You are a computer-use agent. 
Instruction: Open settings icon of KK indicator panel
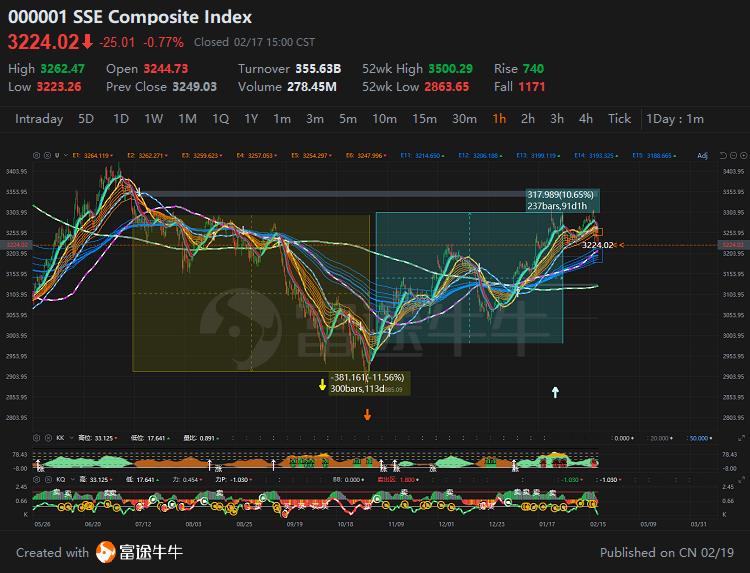click(37, 438)
